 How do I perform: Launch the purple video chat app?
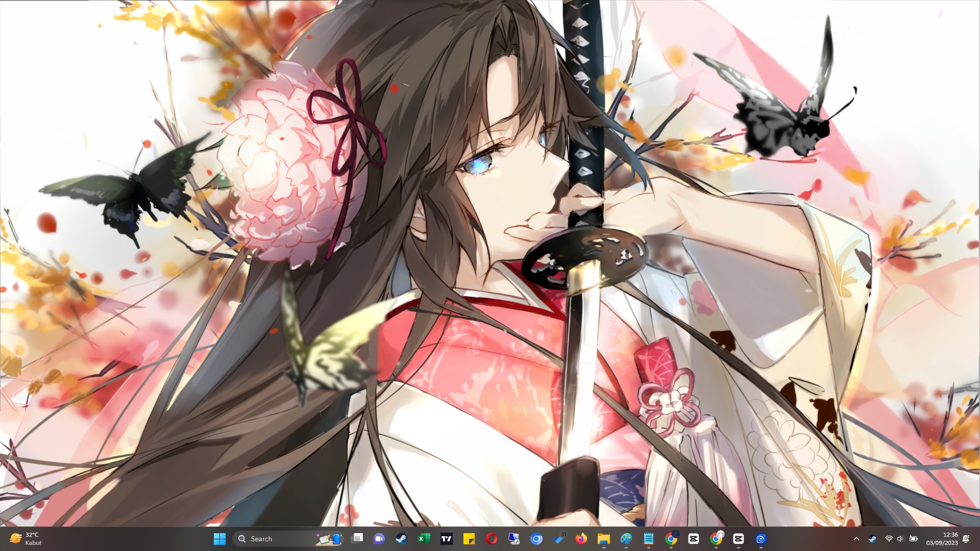click(379, 539)
